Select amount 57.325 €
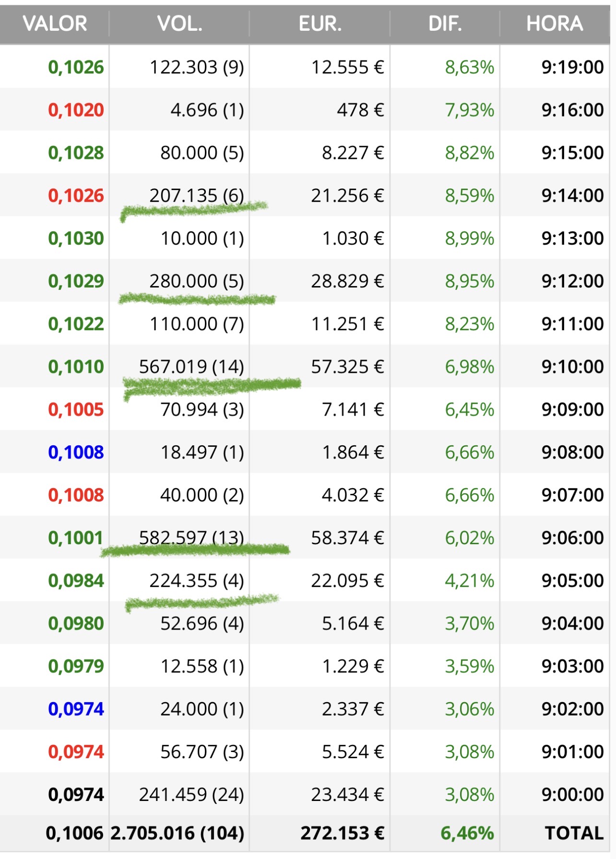 (348, 367)
